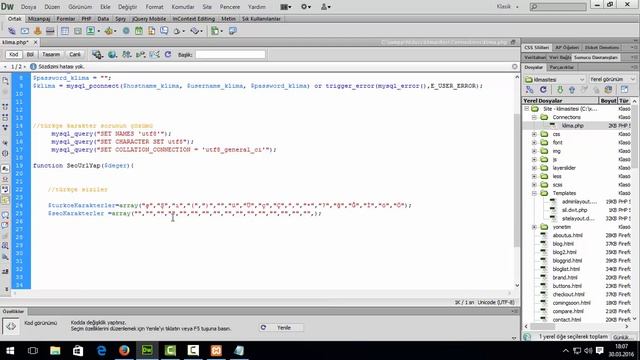This screenshot has width=640, height=360.
Task: Open the File Management icon menu
Action: tap(127, 54)
